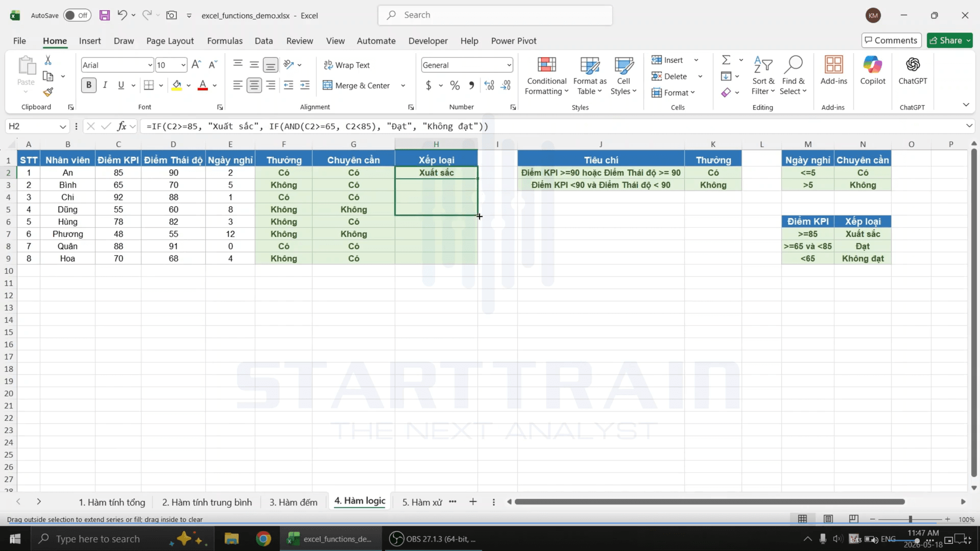The image size is (980, 551).
Task: Apply Percent Style format
Action: (x=455, y=85)
